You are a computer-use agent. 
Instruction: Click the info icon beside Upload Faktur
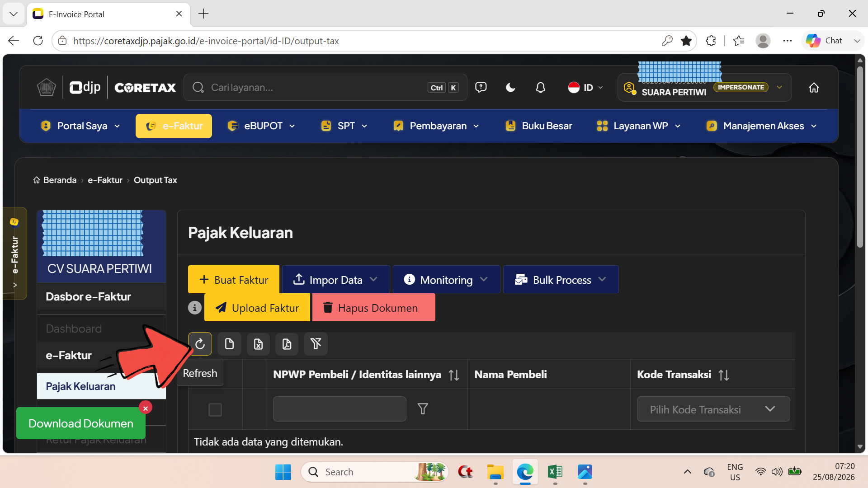click(x=195, y=308)
